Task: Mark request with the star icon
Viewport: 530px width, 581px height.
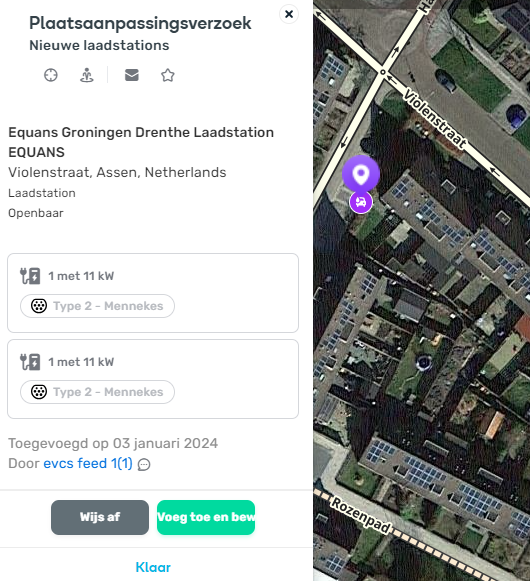Action: click(x=168, y=75)
